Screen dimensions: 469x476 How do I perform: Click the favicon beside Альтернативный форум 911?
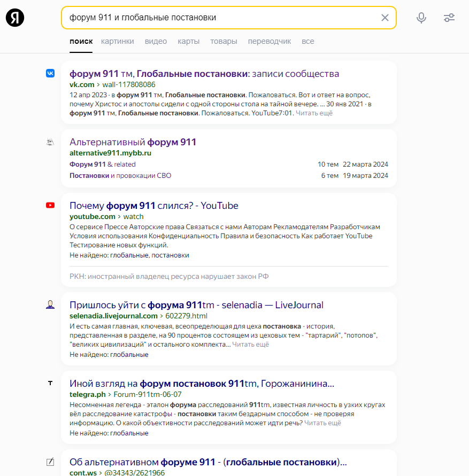click(50, 142)
